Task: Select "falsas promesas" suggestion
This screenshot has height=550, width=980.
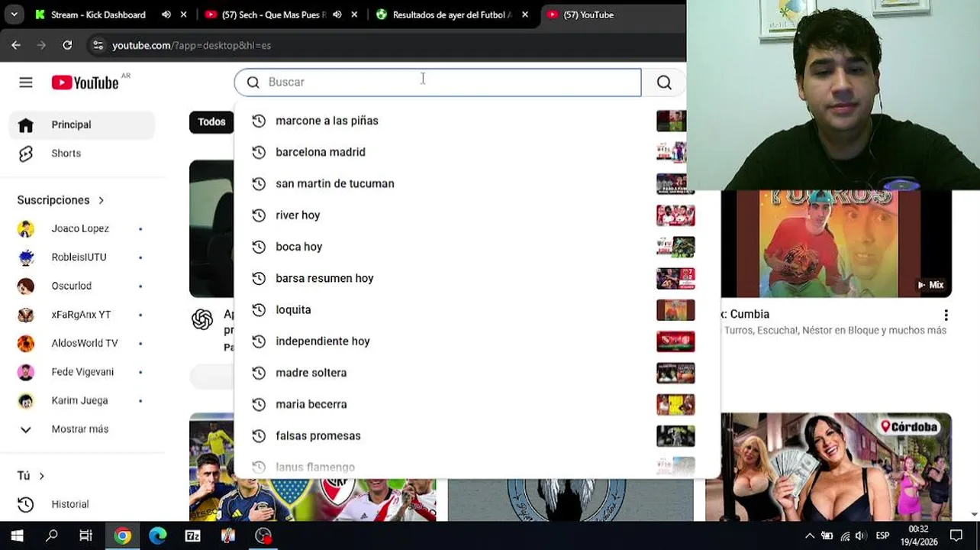Action: coord(318,435)
